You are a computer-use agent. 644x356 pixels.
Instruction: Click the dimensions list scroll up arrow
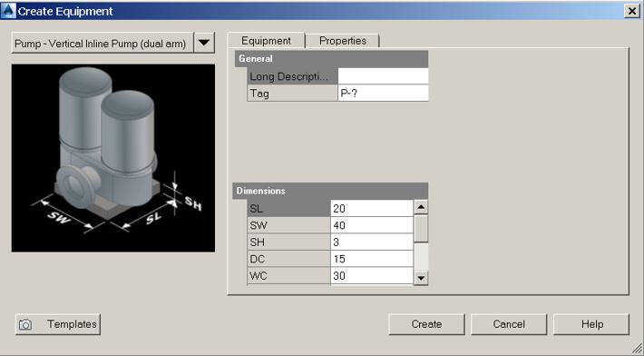(421, 207)
